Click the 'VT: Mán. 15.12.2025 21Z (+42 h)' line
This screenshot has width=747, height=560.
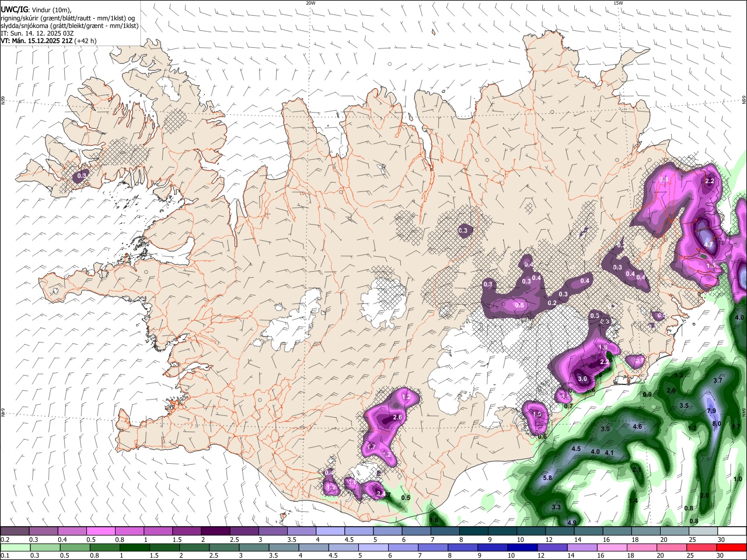point(48,41)
